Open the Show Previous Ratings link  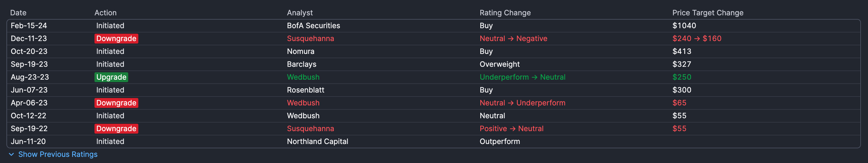pyautogui.click(x=58, y=154)
